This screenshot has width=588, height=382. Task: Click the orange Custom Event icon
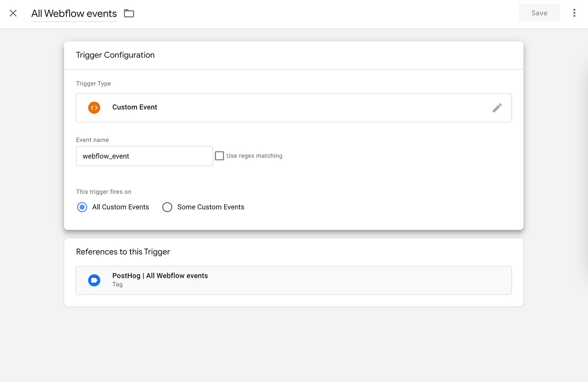point(94,108)
